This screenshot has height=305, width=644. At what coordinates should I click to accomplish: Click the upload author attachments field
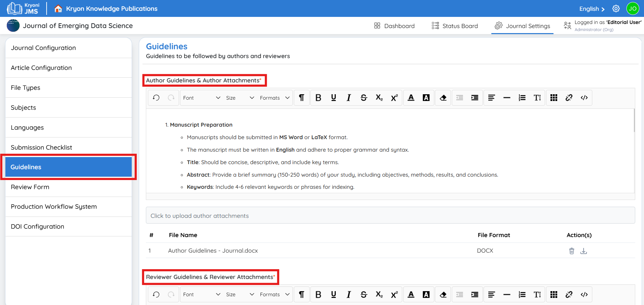tap(390, 216)
